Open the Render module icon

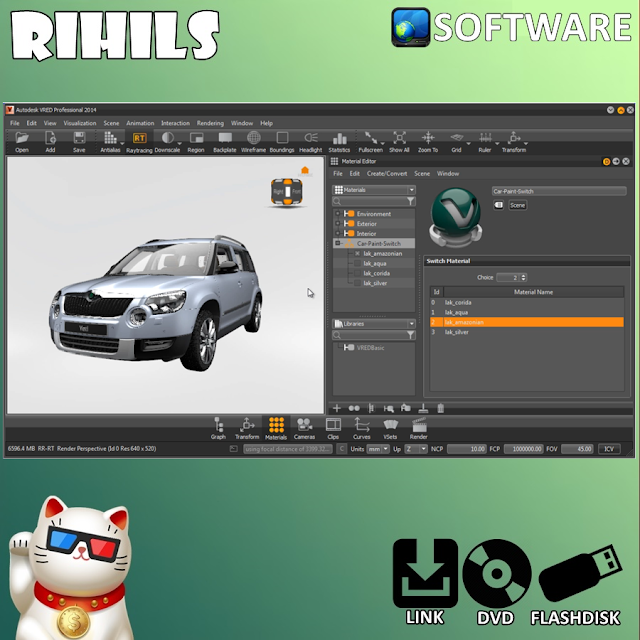[419, 425]
